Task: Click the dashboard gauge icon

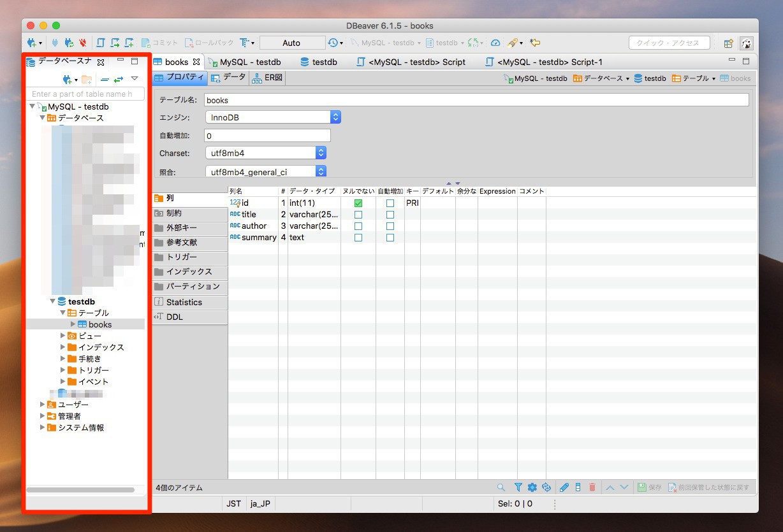Action: tap(495, 43)
